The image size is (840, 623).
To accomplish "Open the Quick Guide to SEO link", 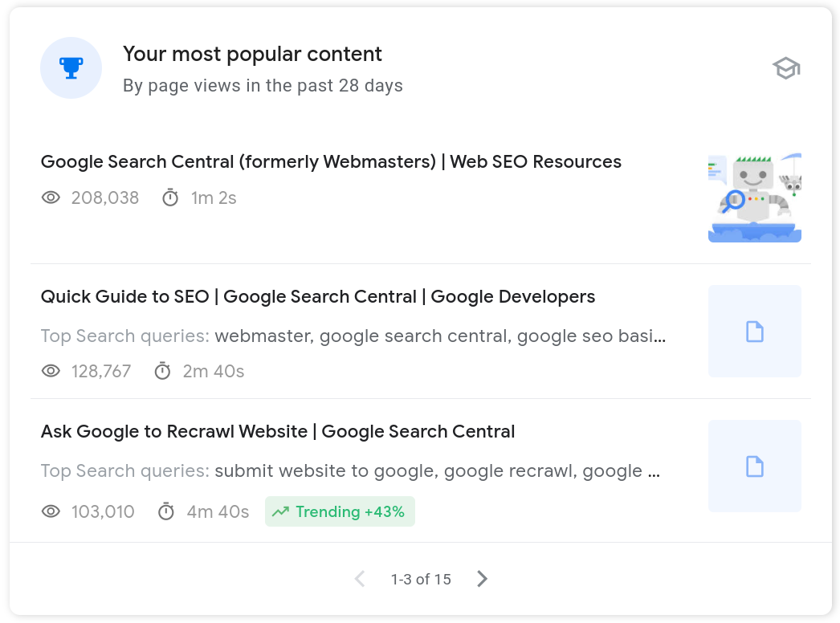I will (x=318, y=296).
